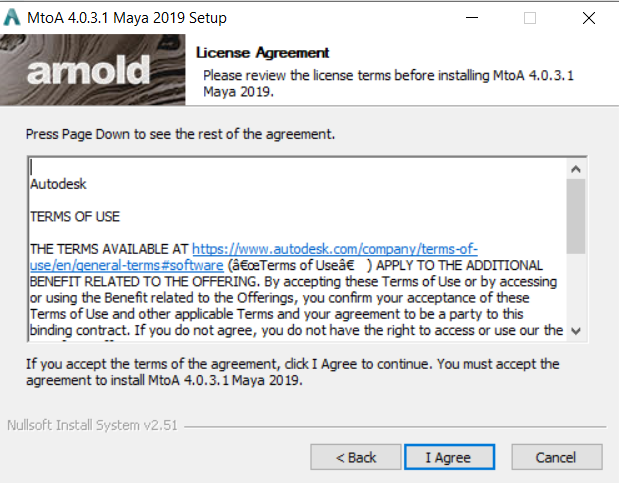The image size is (619, 483).
Task: Click the Nullsoft Install System v2.51 label
Action: (92, 424)
